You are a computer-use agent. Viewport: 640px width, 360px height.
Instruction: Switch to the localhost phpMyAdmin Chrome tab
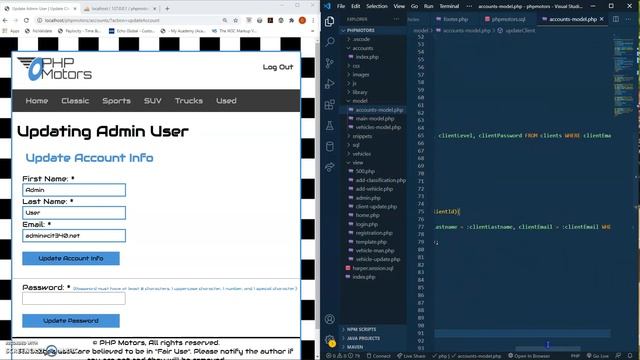click(x=120, y=8)
